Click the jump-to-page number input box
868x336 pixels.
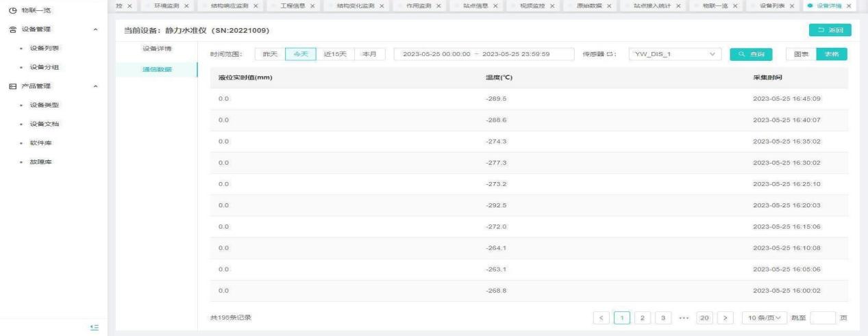pos(823,318)
